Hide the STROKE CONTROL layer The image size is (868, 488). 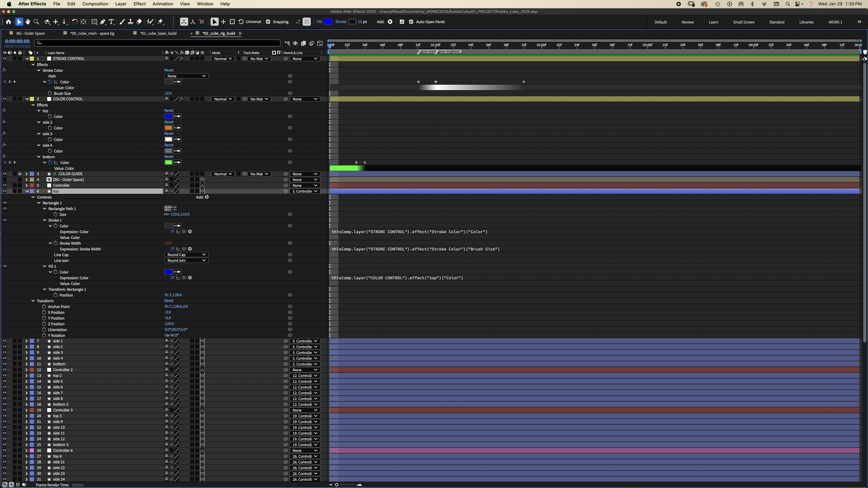(x=5, y=59)
